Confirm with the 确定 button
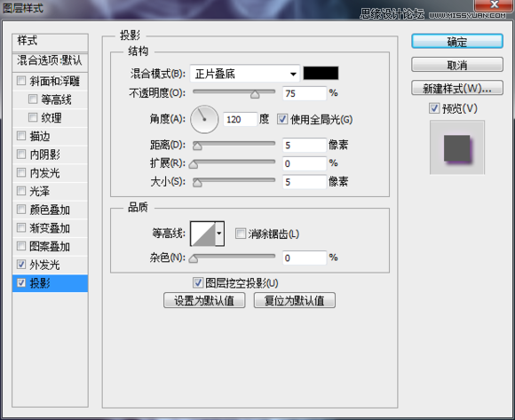The height and width of the screenshot is (420, 515). pyautogui.click(x=457, y=42)
